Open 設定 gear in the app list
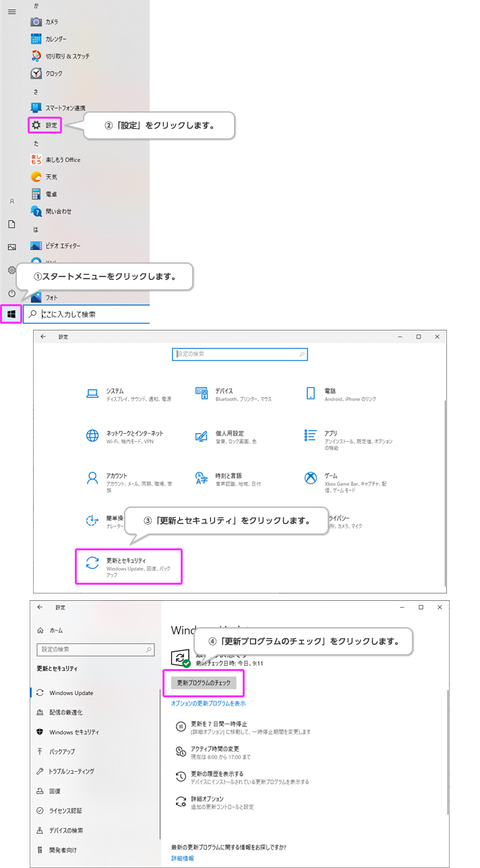The image size is (480, 868). pos(45,125)
